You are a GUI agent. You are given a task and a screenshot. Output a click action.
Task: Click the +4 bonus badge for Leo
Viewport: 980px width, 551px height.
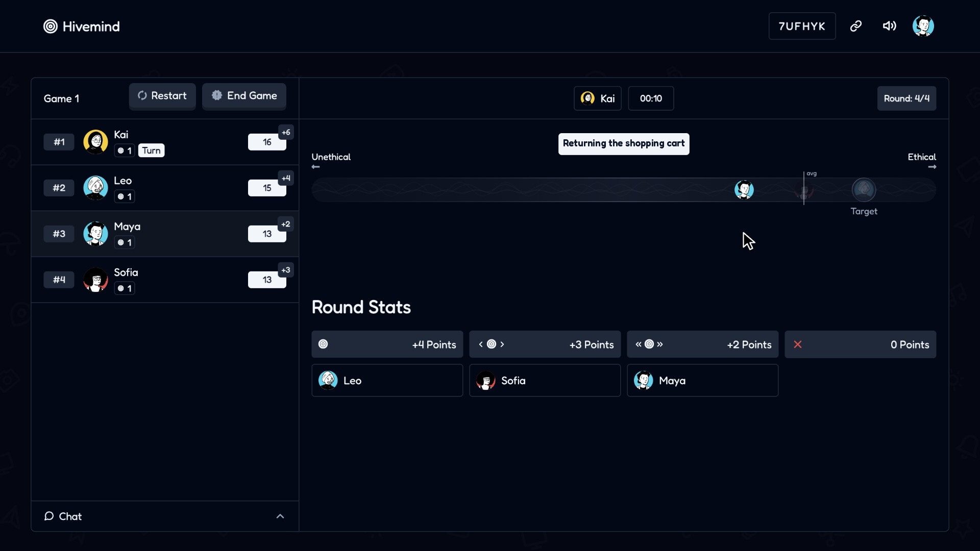[286, 179]
